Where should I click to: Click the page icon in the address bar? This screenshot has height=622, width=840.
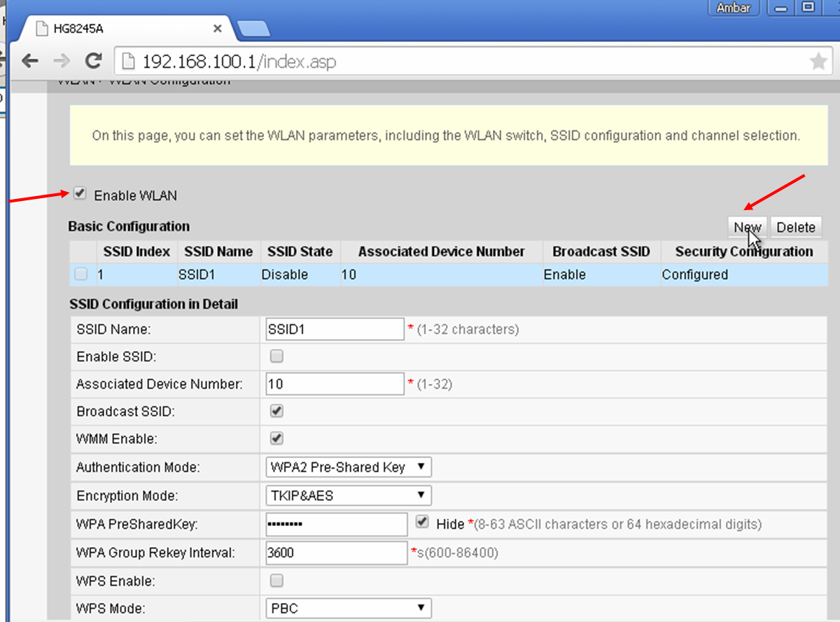pos(128,62)
